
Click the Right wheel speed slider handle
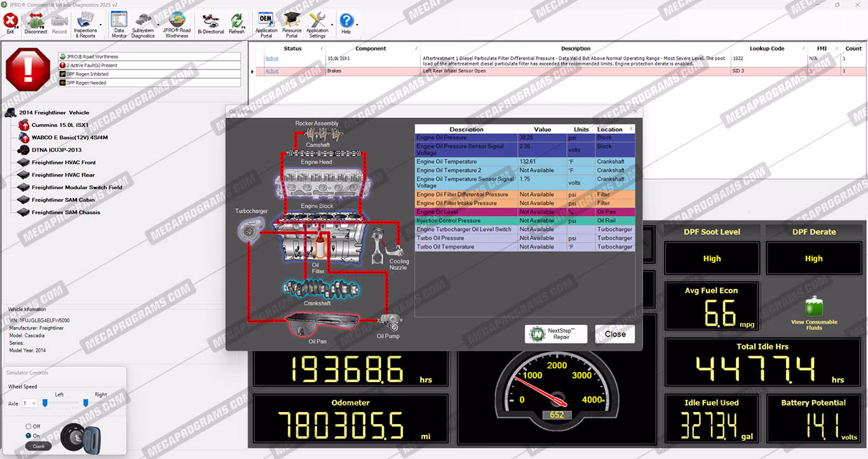[x=85, y=403]
